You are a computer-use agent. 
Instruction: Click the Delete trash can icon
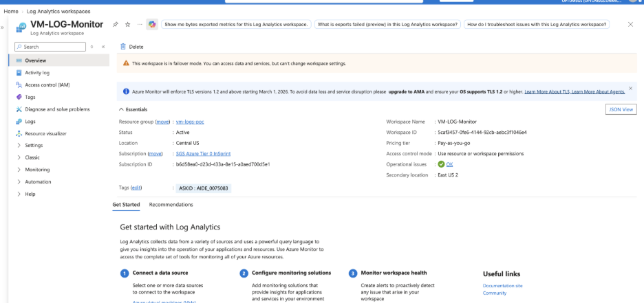pyautogui.click(x=122, y=47)
